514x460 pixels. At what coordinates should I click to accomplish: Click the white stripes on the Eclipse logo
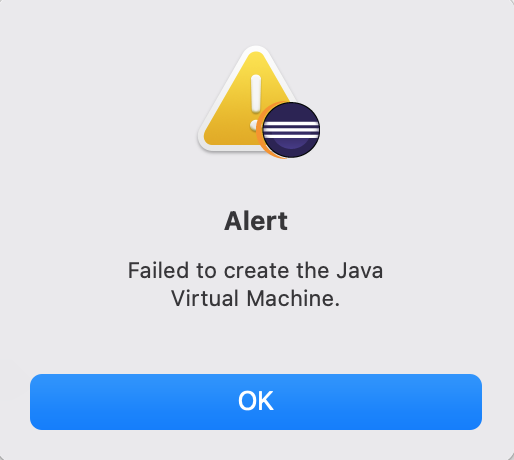(x=291, y=130)
